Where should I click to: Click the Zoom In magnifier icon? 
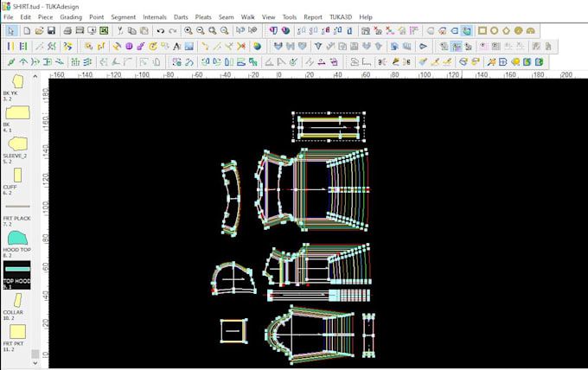[188, 31]
